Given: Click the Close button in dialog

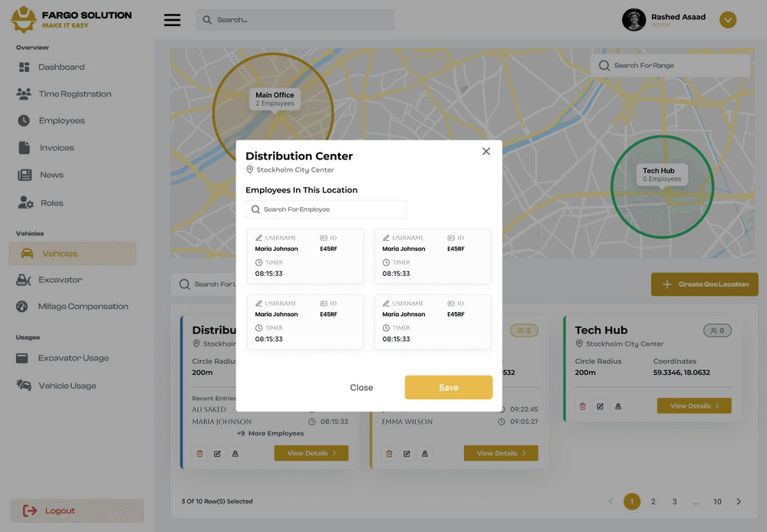Looking at the screenshot, I should [x=361, y=388].
